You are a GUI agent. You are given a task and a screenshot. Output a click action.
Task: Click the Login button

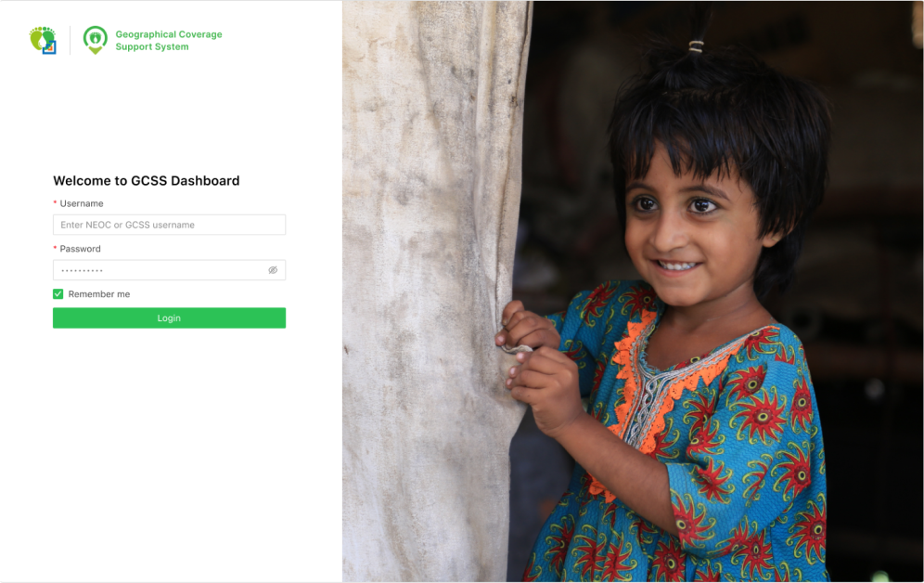(169, 317)
